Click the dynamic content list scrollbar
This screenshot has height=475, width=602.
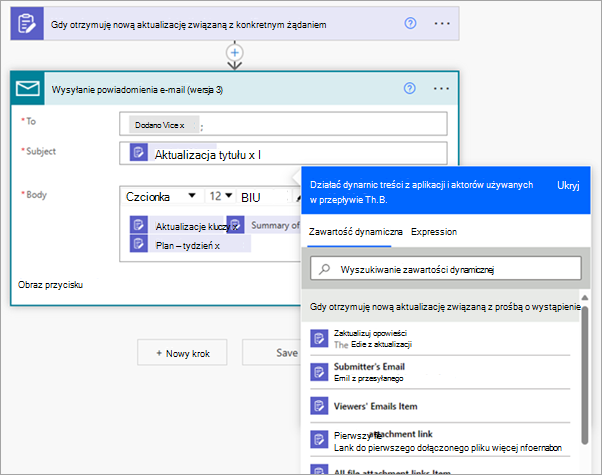point(585,376)
